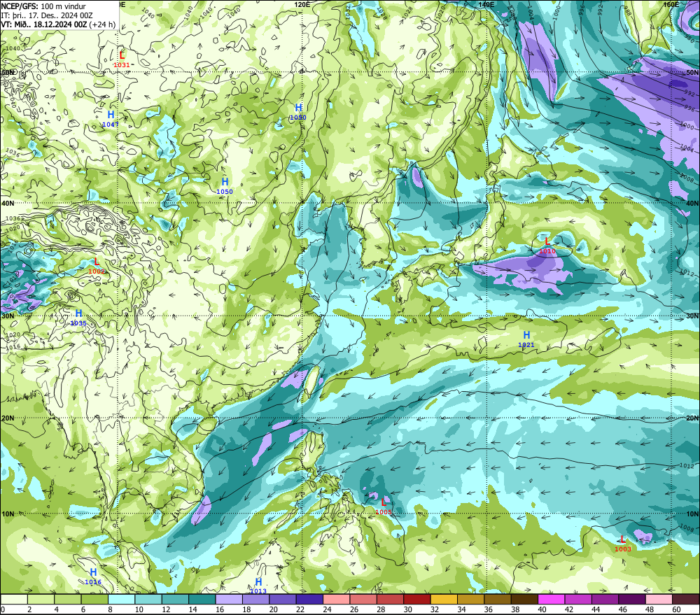Click the 120E longitude label

[x=302, y=4]
